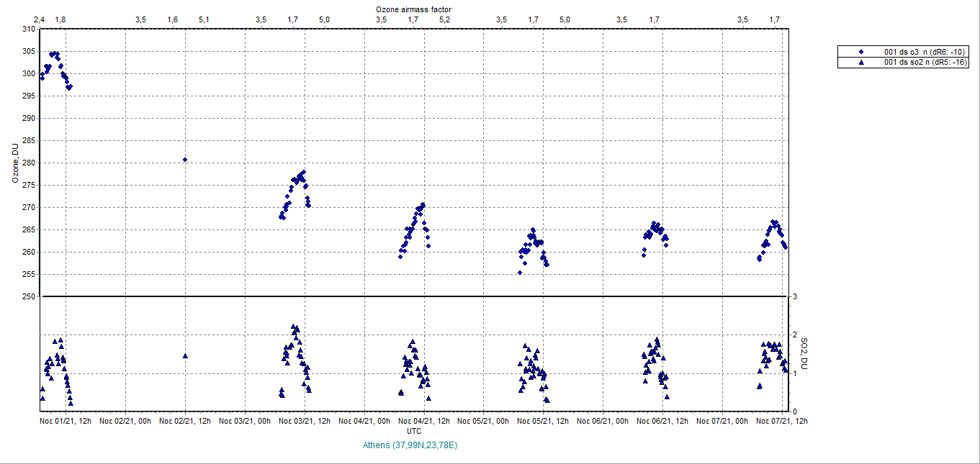
Task: Click the 'Νοε 04/21, 00h' time tick label
Action: point(366,421)
